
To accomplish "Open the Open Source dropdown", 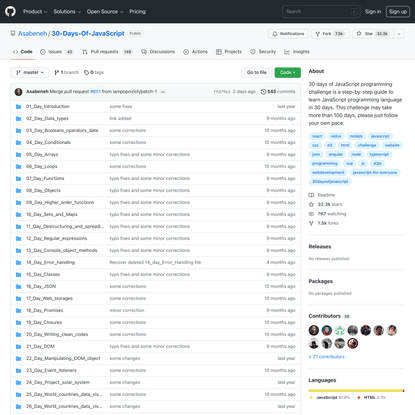I will (105, 11).
